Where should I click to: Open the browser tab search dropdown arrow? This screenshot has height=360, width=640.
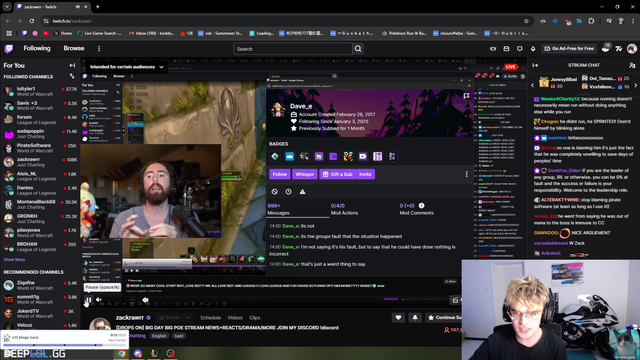click(x=7, y=7)
